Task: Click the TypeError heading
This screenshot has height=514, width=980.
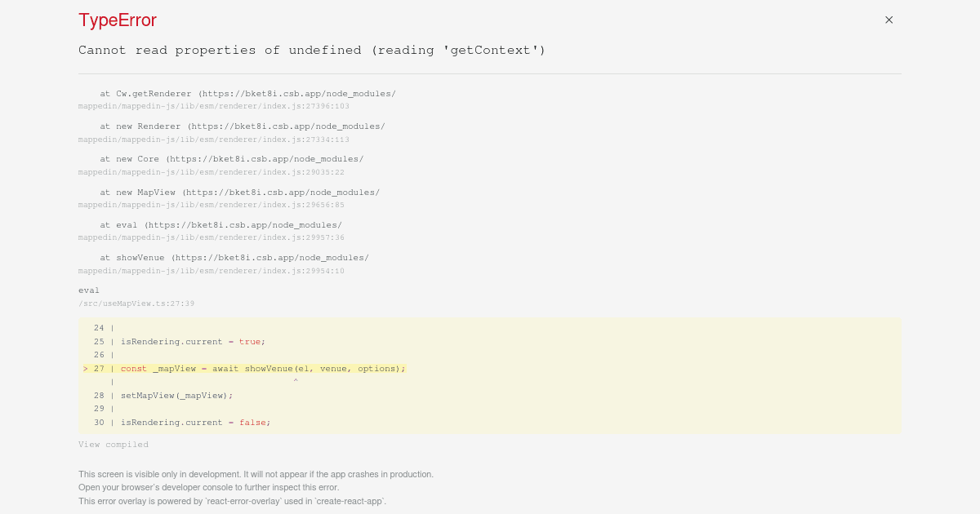Action: [118, 20]
